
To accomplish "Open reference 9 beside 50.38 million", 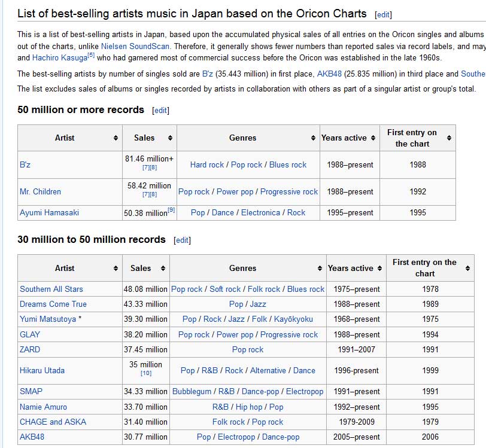I will coord(171,210).
